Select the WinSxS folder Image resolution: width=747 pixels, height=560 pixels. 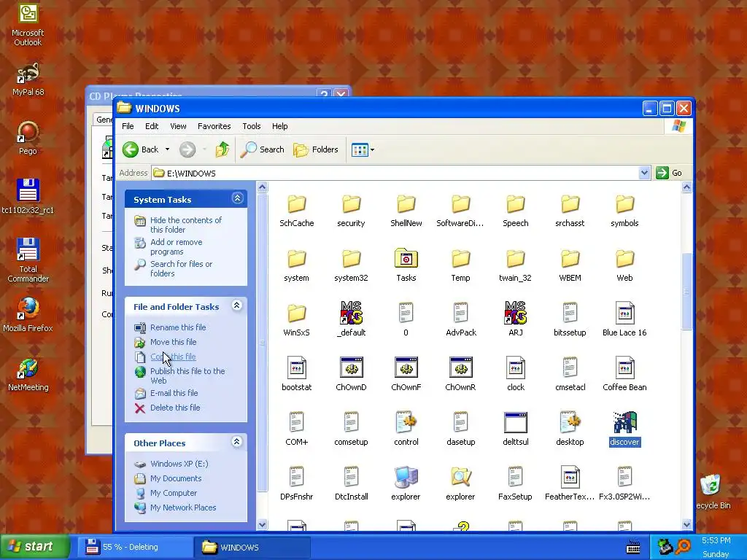pyautogui.click(x=296, y=321)
